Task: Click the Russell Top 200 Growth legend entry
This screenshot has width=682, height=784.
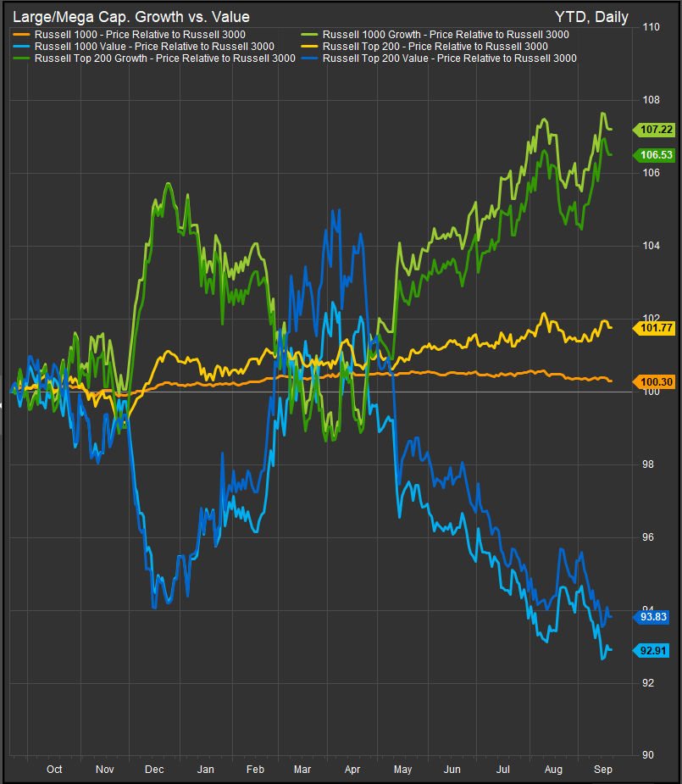Action: click(x=164, y=58)
